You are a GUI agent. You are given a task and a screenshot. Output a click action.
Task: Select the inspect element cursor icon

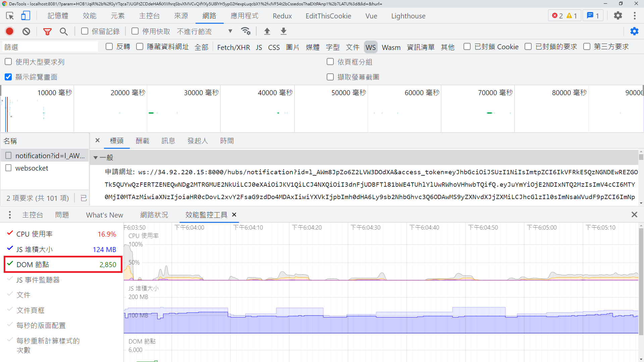[x=10, y=16]
